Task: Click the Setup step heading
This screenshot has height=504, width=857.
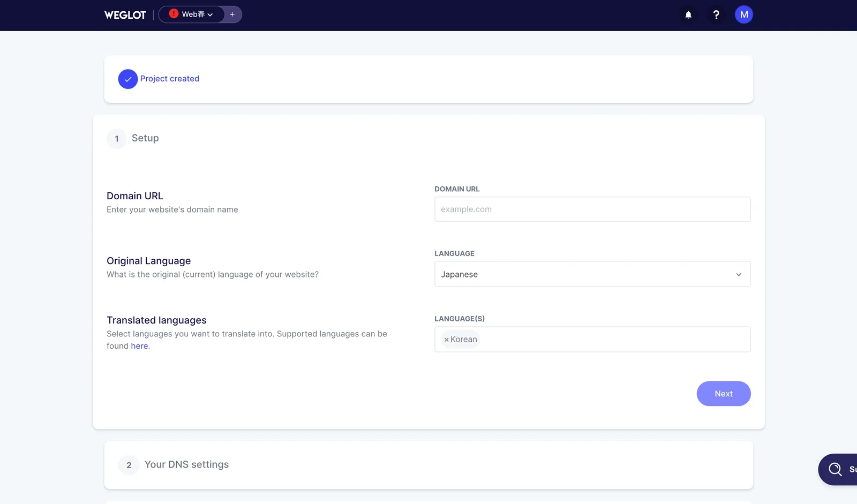Action: click(145, 138)
